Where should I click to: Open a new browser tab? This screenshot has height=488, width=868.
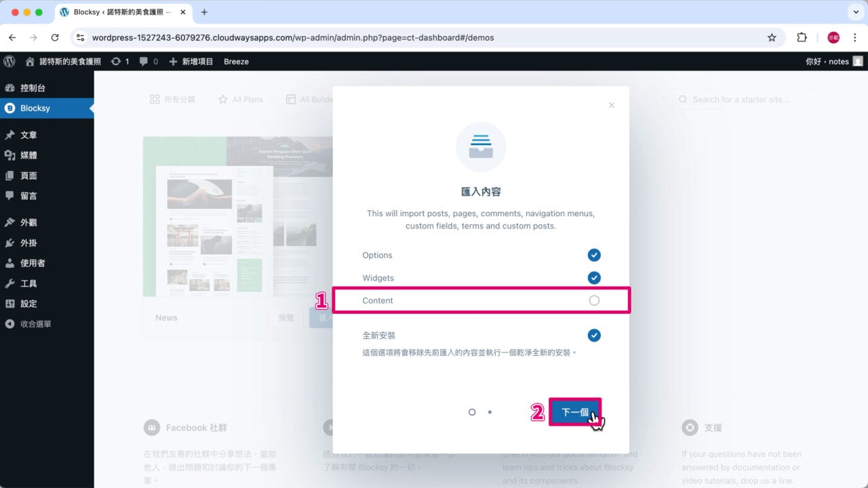(x=204, y=12)
